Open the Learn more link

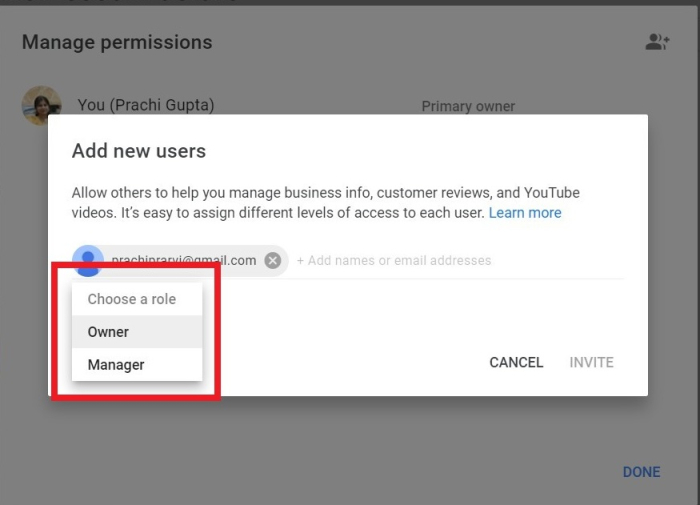point(525,213)
